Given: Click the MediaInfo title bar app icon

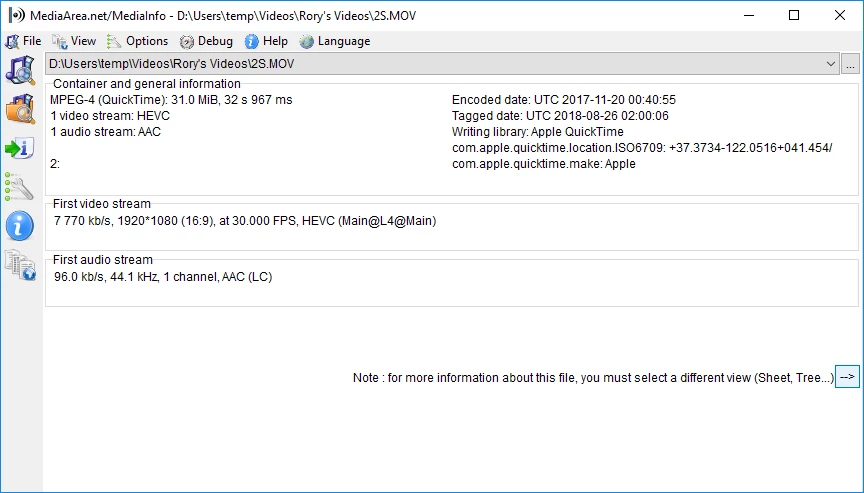Looking at the screenshot, I should (x=17, y=15).
